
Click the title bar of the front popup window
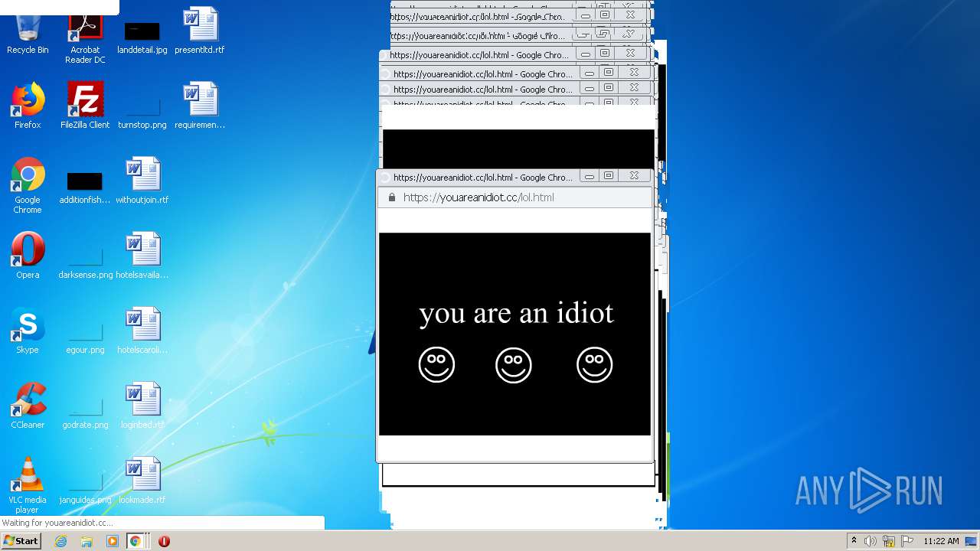480,177
